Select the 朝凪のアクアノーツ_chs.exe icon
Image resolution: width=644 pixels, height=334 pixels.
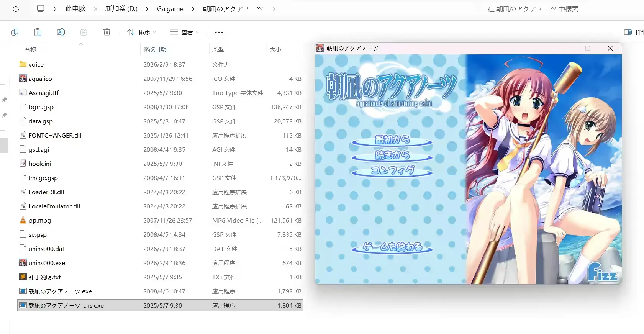pyautogui.click(x=23, y=305)
